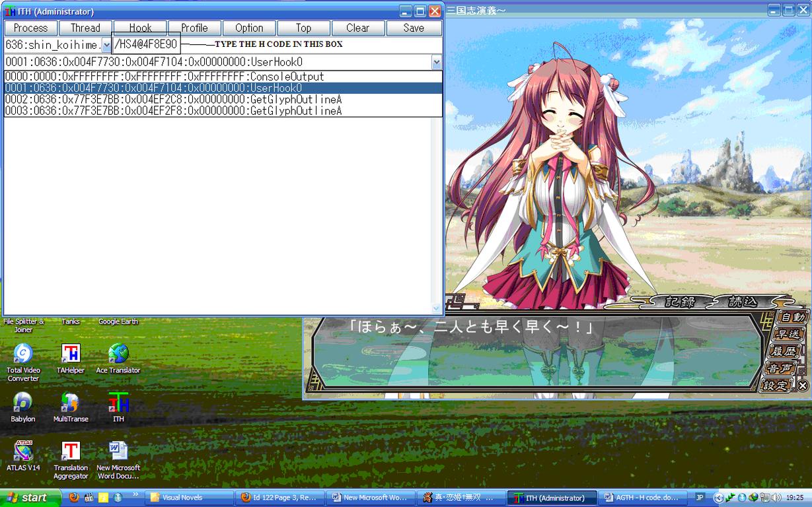Open the Windows start menu
Screen dimensions: 812x507
click(x=30, y=498)
